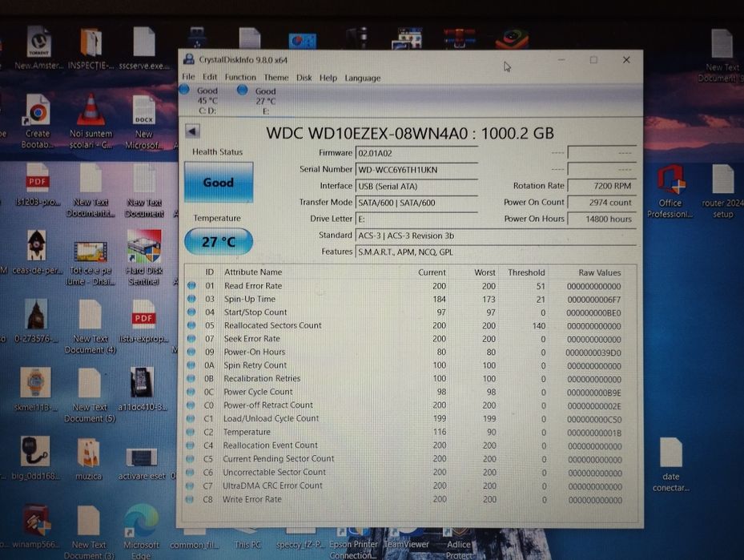Click the Power On Count value 2974 count
This screenshot has width=744, height=560.
601,203
